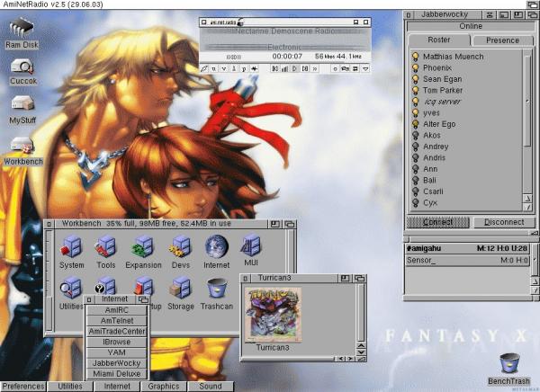Launch AmIRC from Internet panel
This screenshot has width=540, height=392.
point(116,310)
